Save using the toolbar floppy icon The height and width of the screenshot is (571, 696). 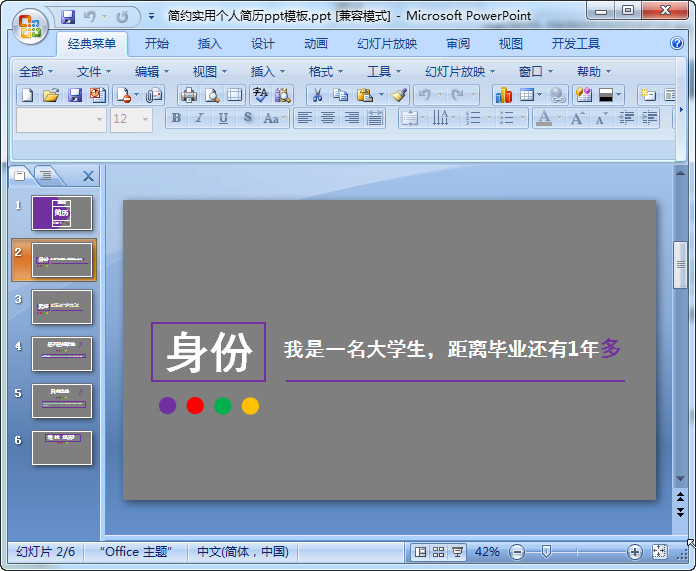[x=75, y=95]
